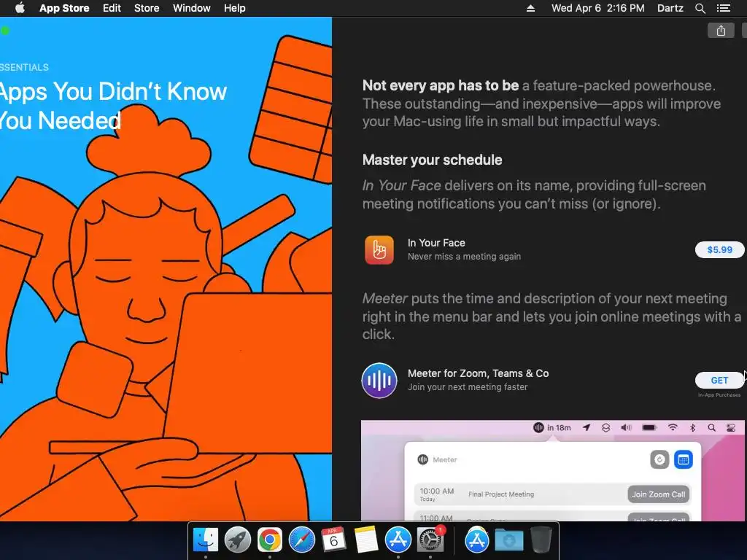
Task: Open Finder from the Dock
Action: point(206,540)
